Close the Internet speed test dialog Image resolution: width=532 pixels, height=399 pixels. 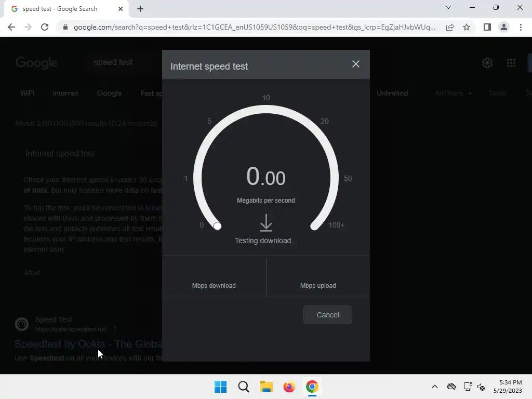point(355,64)
